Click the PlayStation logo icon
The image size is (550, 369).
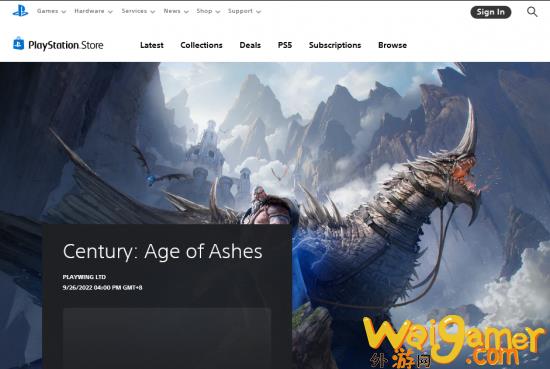click(x=20, y=11)
